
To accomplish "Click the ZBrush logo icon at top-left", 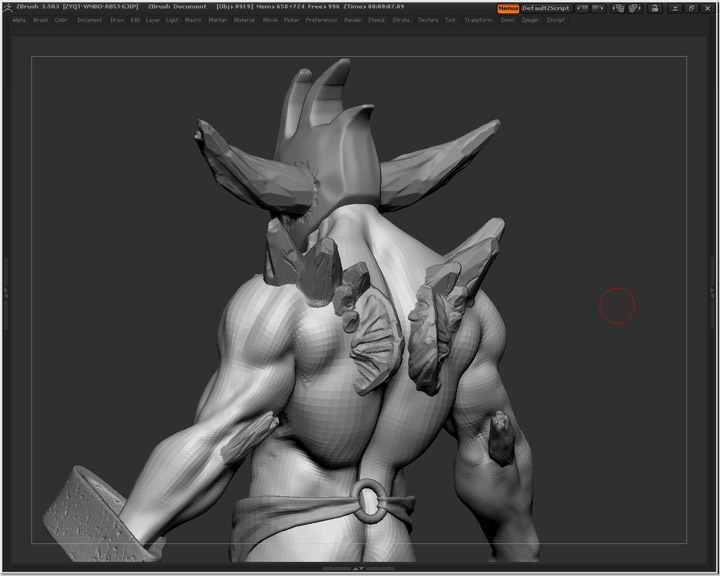I will pyautogui.click(x=7, y=8).
